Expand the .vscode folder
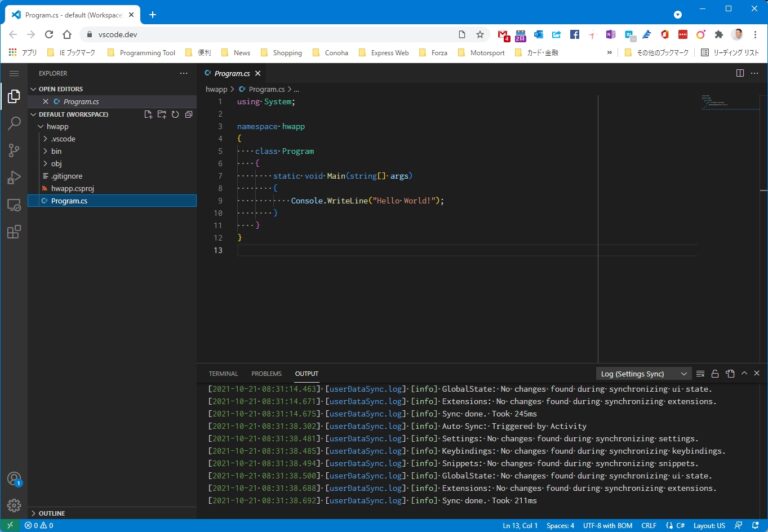The width and height of the screenshot is (768, 532). coord(113,139)
